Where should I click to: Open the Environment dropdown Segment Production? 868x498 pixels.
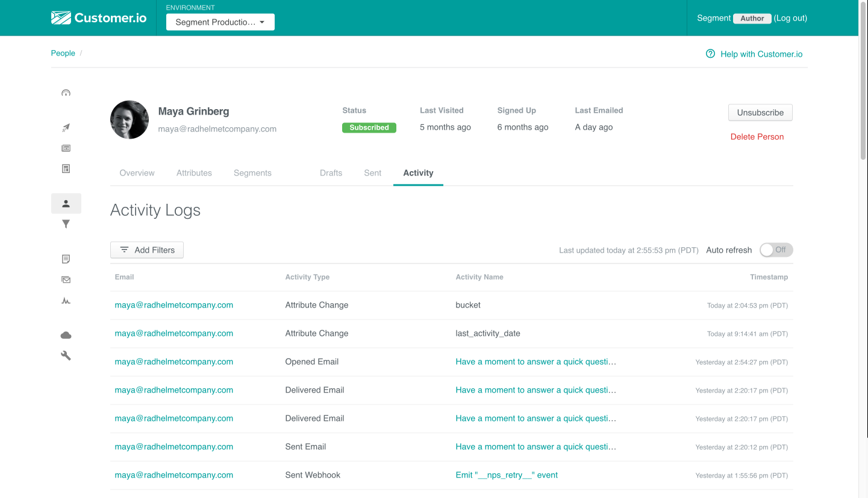(x=220, y=22)
